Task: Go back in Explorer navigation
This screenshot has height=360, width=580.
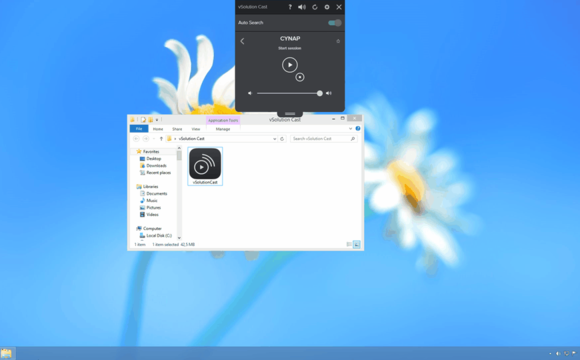Action: (x=136, y=138)
